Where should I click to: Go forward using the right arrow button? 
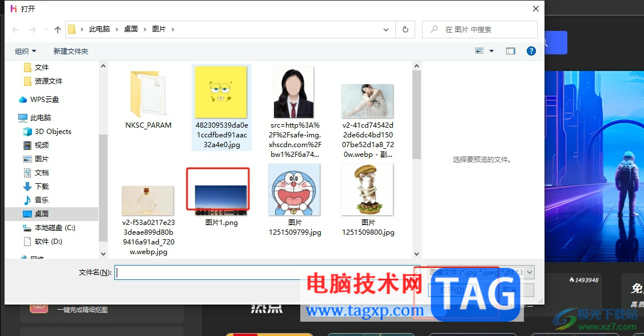pyautogui.click(x=33, y=30)
